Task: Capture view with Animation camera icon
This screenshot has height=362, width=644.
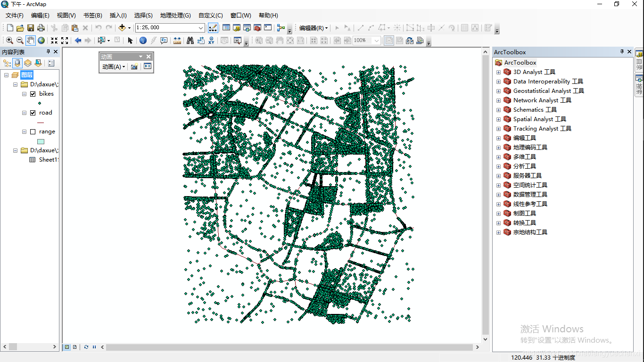Action: point(134,67)
